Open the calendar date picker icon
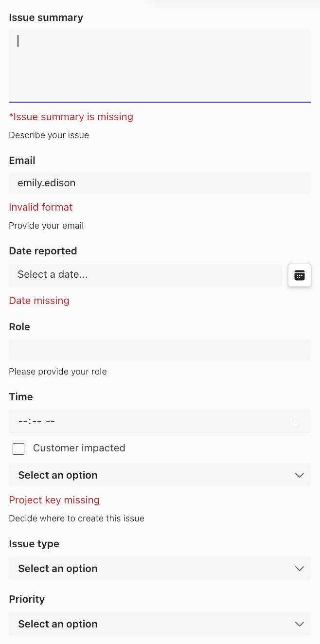The width and height of the screenshot is (320, 644). 299,275
